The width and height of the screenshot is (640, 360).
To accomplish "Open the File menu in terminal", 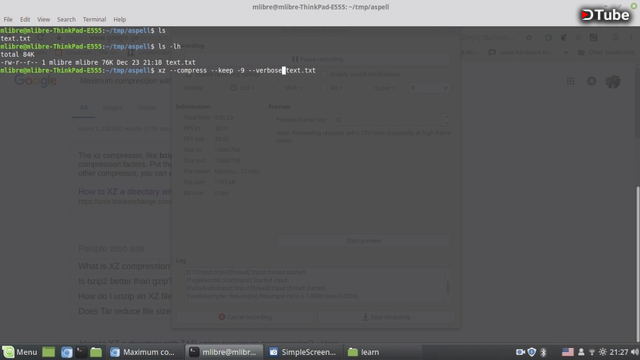I will (8, 19).
